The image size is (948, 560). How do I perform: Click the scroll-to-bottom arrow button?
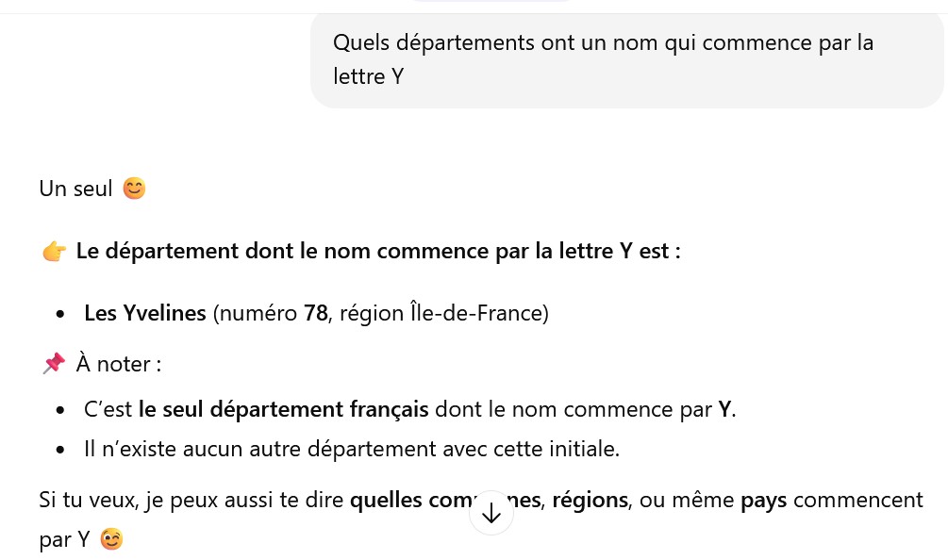pyautogui.click(x=491, y=514)
